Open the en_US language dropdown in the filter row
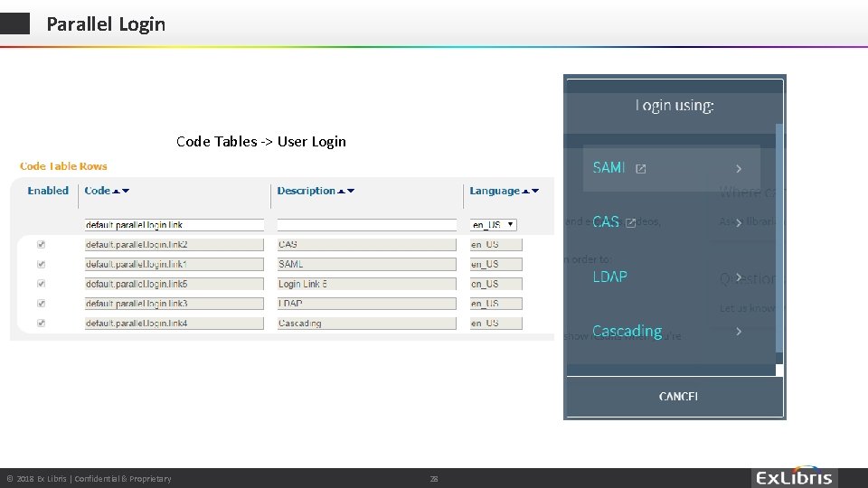The height and width of the screenshot is (488, 868). pos(494,225)
